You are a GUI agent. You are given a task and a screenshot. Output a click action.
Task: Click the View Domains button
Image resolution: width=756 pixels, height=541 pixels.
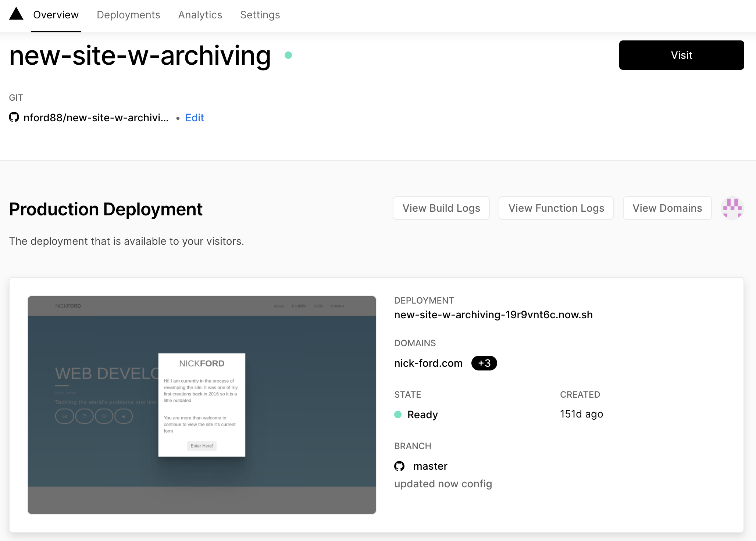(x=667, y=208)
